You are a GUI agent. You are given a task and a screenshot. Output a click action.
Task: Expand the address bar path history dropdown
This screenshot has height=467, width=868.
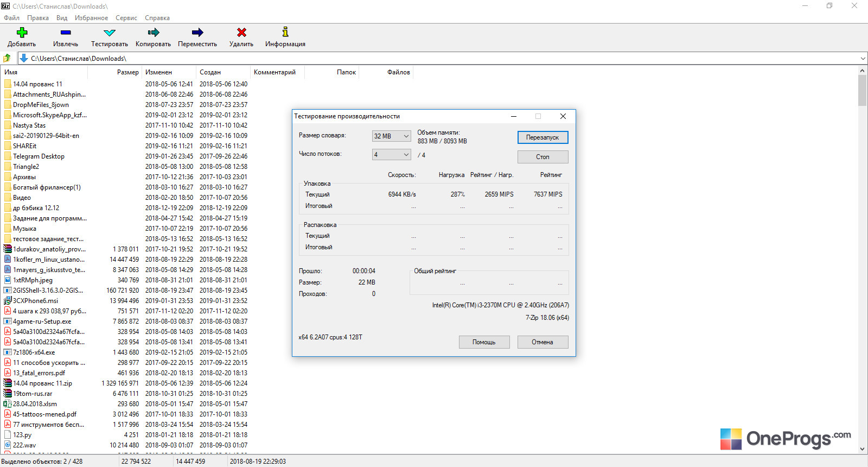(863, 59)
